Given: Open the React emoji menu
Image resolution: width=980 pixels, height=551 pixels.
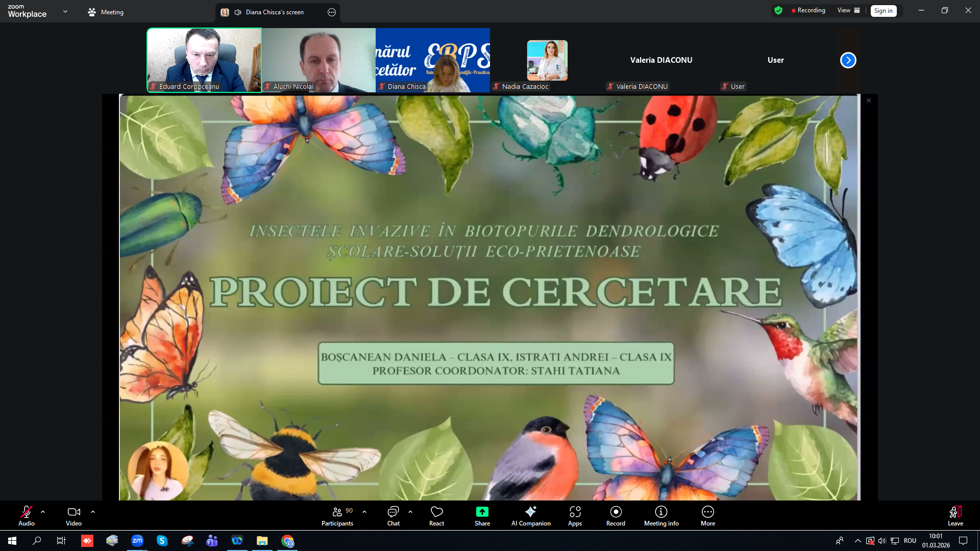Looking at the screenshot, I should 436,515.
